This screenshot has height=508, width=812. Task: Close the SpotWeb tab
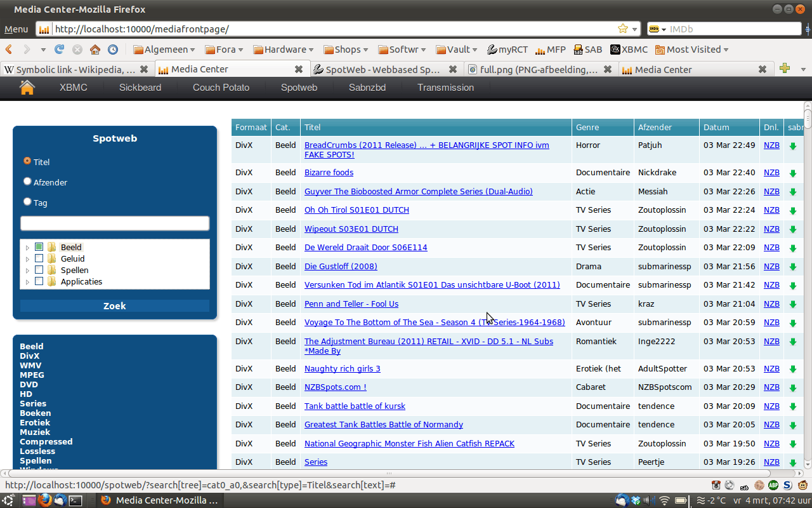pos(453,69)
